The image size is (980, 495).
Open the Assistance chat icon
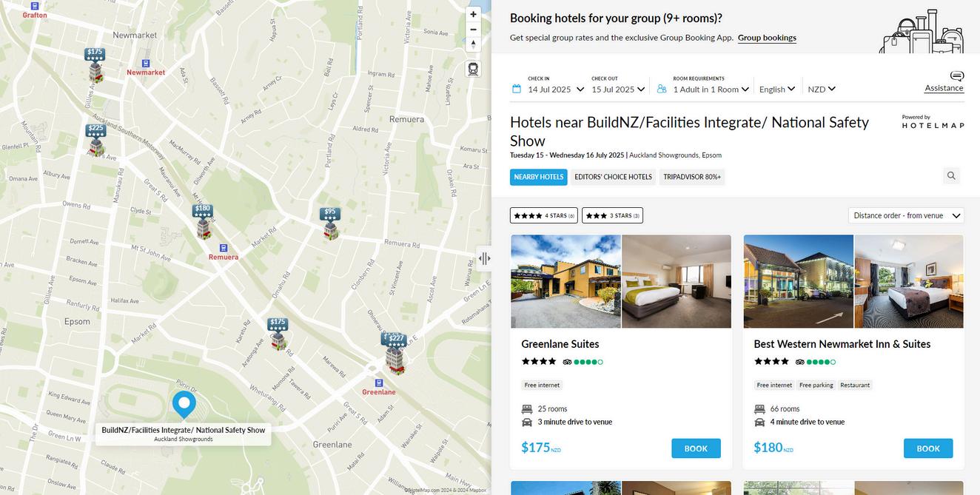coord(957,76)
